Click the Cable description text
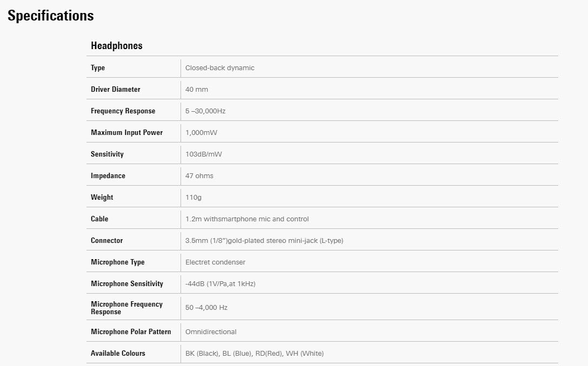The image size is (588, 366). [247, 219]
